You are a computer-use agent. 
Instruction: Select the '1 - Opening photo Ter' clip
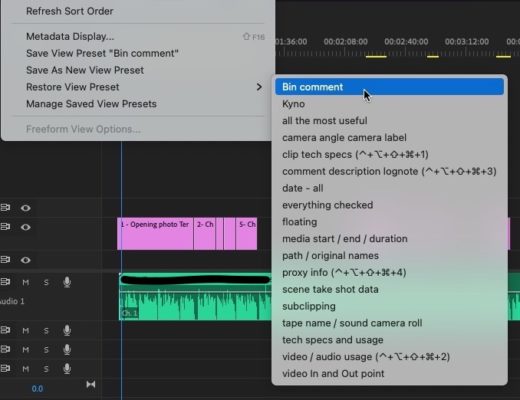click(x=155, y=234)
